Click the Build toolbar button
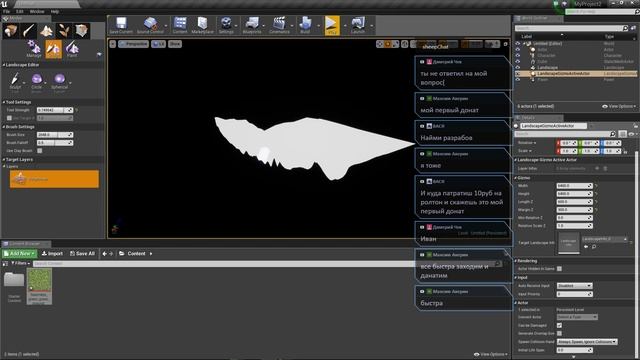This screenshot has width=640, height=360. [x=305, y=25]
